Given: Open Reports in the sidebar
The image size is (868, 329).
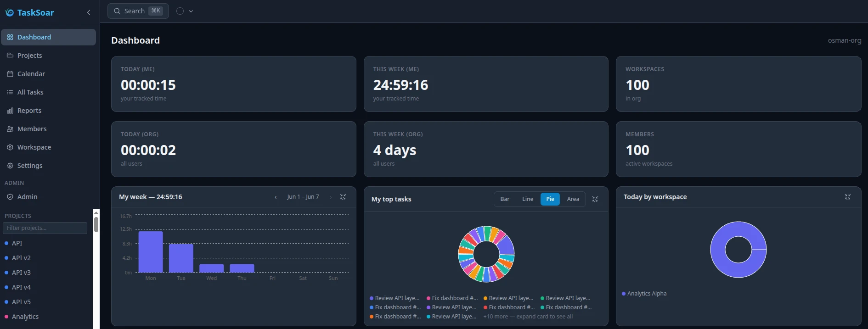Looking at the screenshot, I should coord(48,111).
